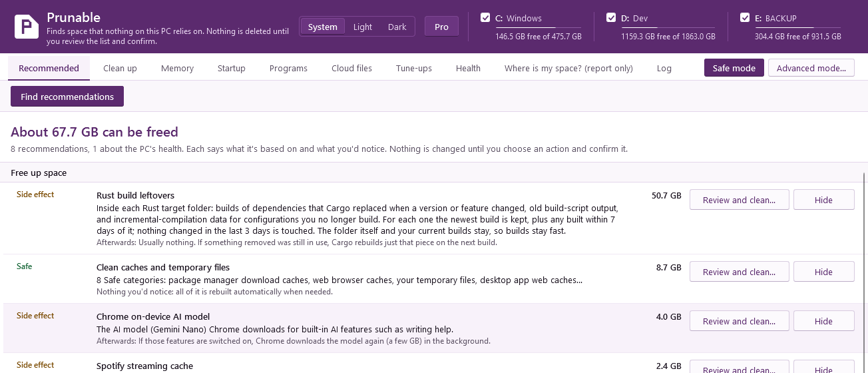The width and height of the screenshot is (868, 373).
Task: Click the 2.4 GB size value
Action: click(669, 366)
